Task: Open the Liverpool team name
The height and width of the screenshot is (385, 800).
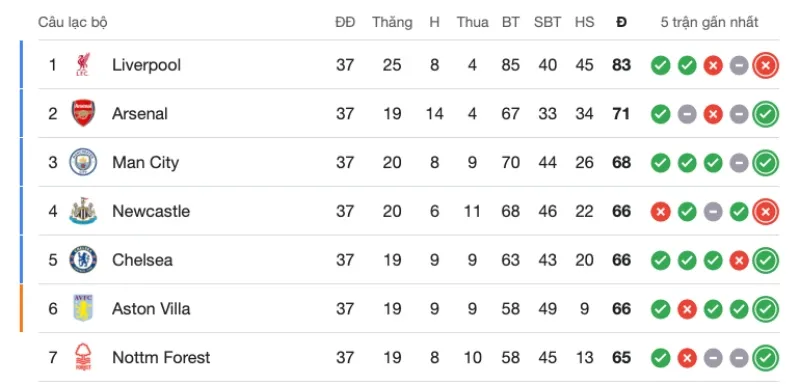Action: 146,65
